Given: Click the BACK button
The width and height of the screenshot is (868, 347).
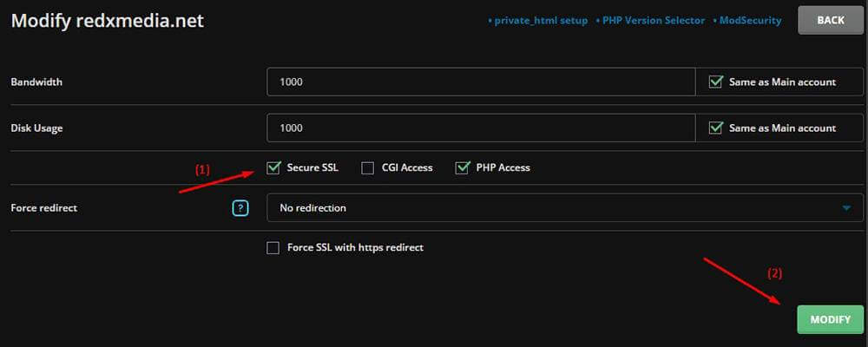Looking at the screenshot, I should pos(831,21).
